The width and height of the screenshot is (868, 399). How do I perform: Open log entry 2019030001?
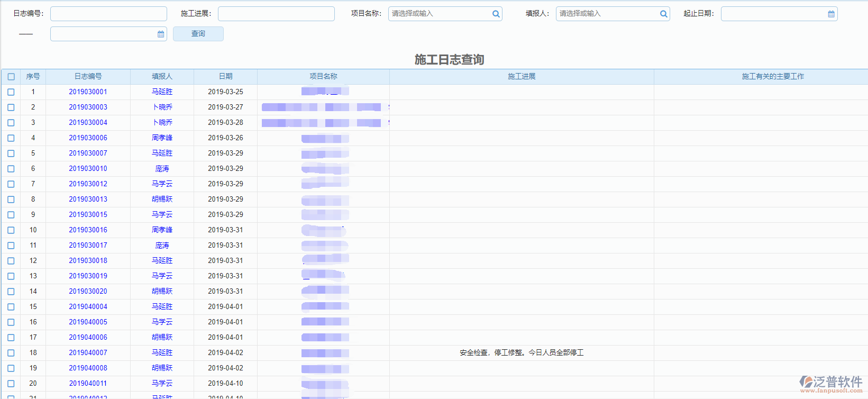(88, 92)
